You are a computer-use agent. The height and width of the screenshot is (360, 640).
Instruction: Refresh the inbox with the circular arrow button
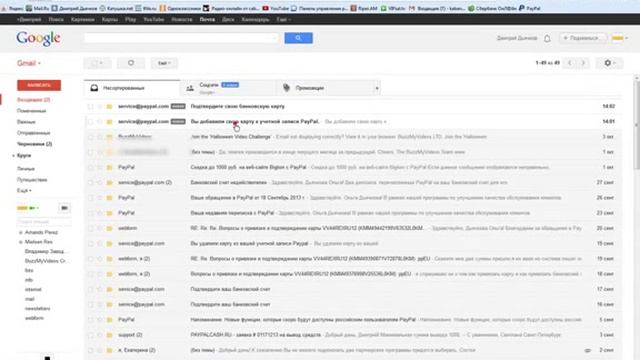tap(131, 63)
